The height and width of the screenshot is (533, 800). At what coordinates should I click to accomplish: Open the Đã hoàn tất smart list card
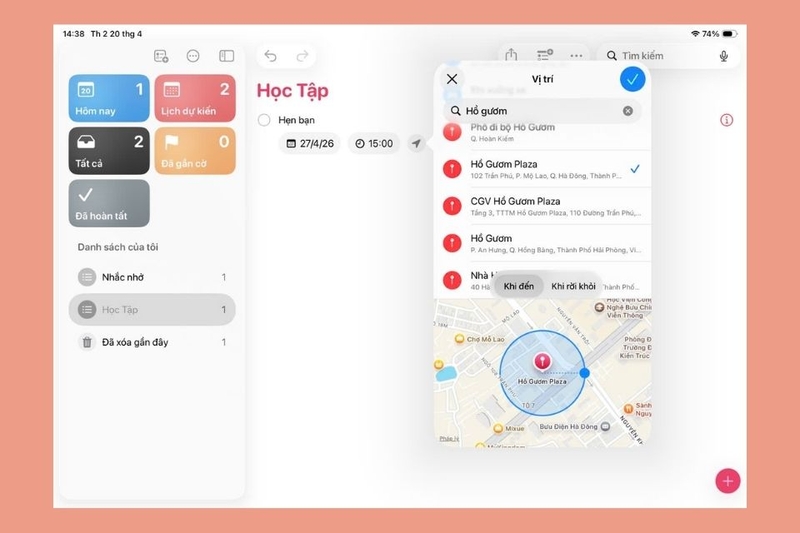coord(109,203)
